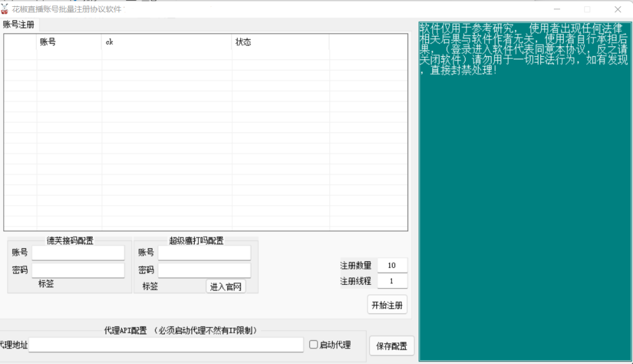Screen dimensions: 633x364
Task: Click the 账号 column header
Action: point(69,42)
